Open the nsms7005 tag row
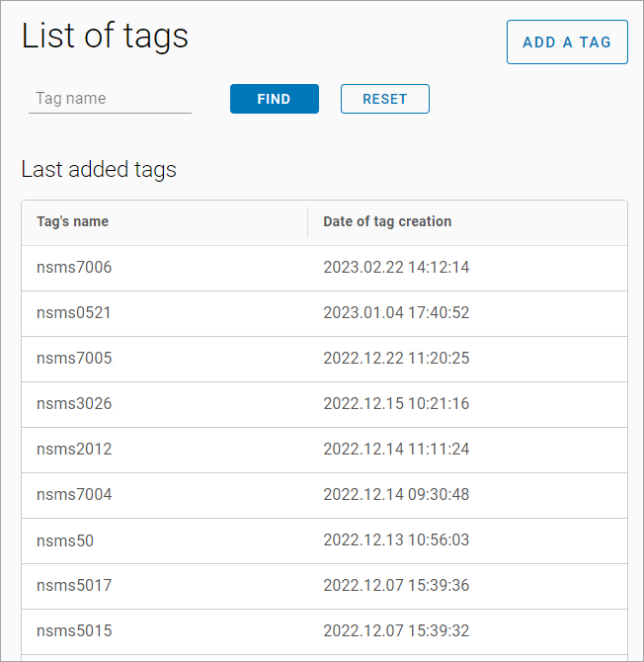The width and height of the screenshot is (644, 662). tap(74, 359)
